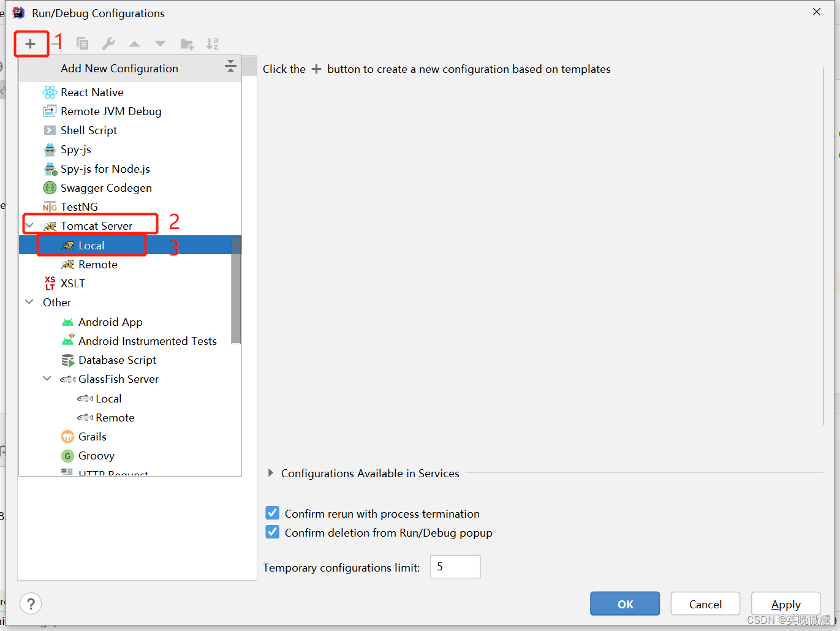Click the Tomcat Server cat icon
The width and height of the screenshot is (840, 631).
pos(50,226)
